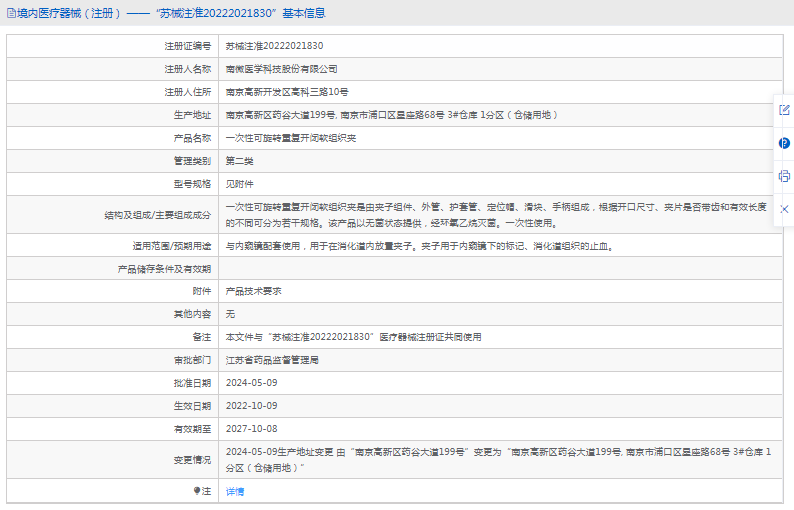The image size is (794, 510).
Task: Click management category value 第二类
Action: coord(240,161)
